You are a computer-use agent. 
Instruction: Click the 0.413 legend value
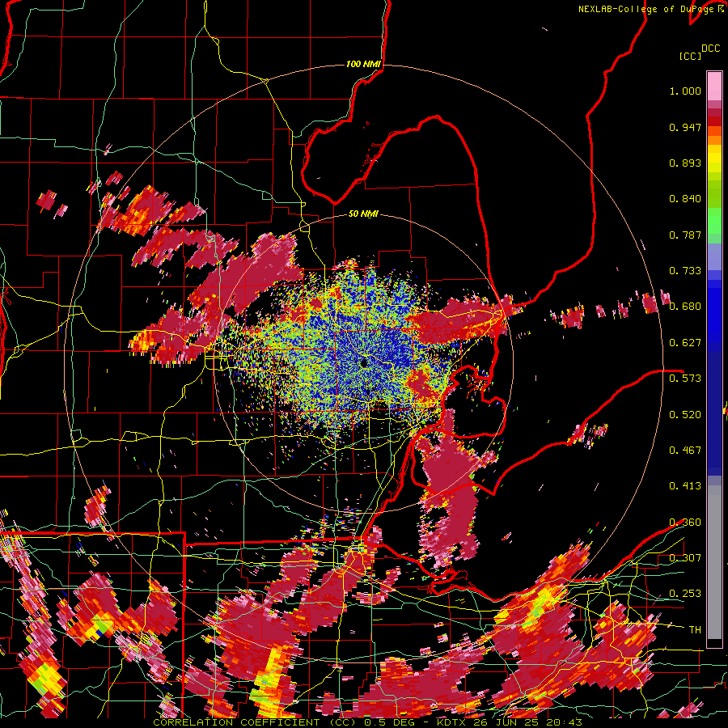(x=685, y=486)
